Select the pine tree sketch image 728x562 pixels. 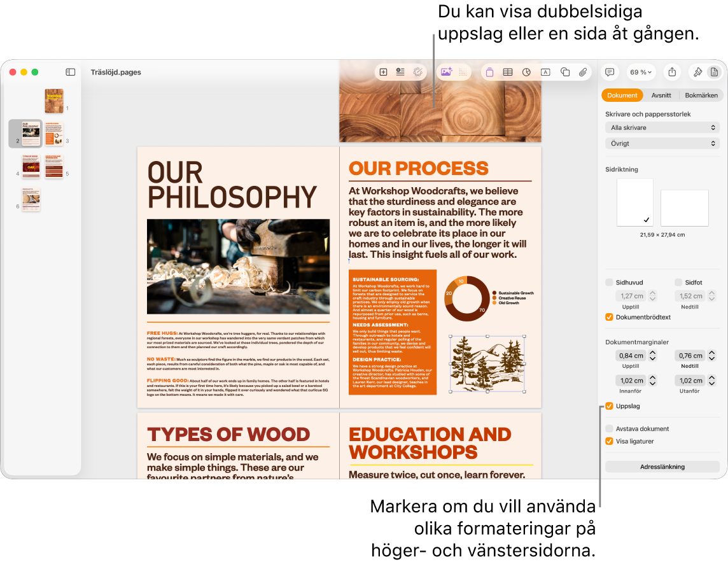click(x=487, y=364)
